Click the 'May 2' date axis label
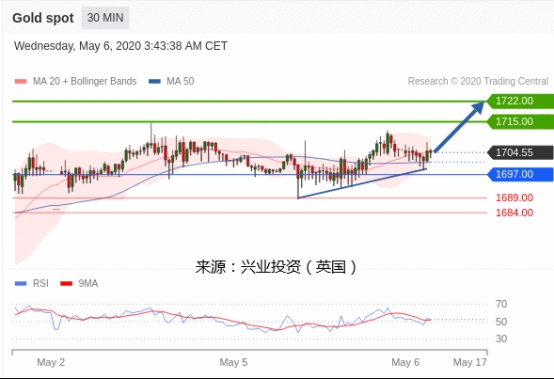Viewport: 554px width, 379px height. [x=51, y=362]
